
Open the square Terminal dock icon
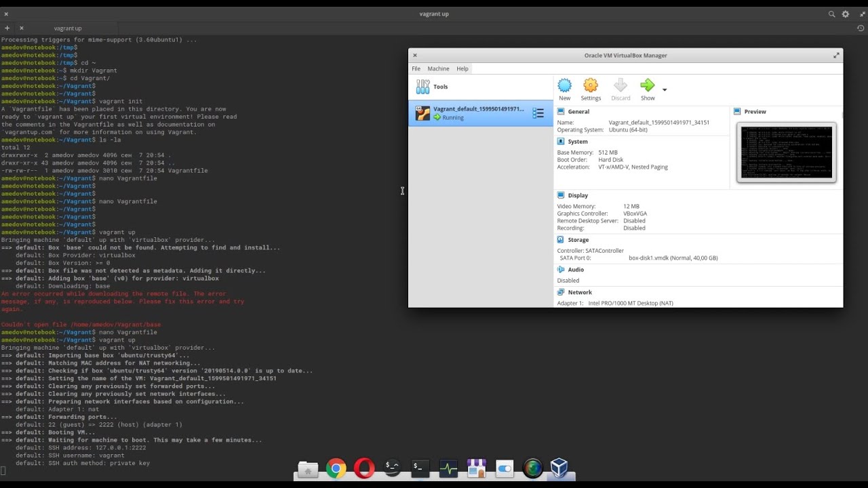(x=420, y=468)
